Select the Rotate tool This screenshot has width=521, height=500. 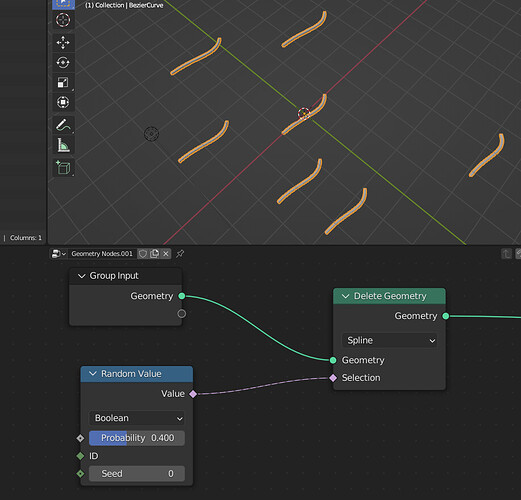[x=63, y=63]
